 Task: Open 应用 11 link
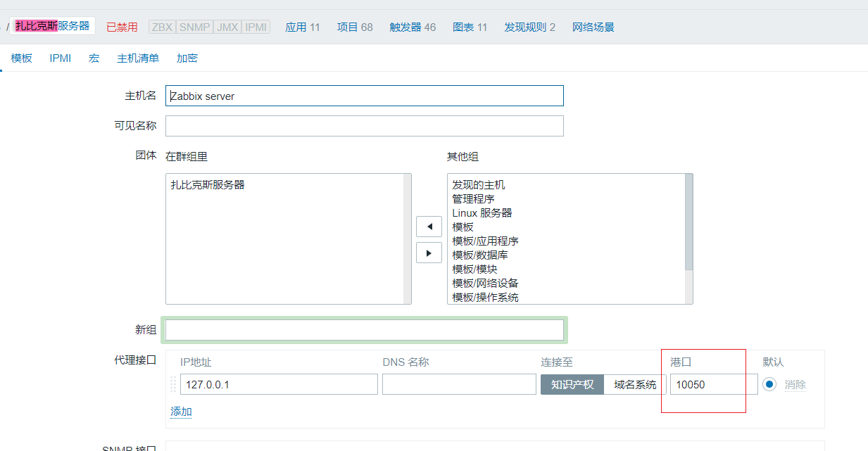tap(303, 27)
